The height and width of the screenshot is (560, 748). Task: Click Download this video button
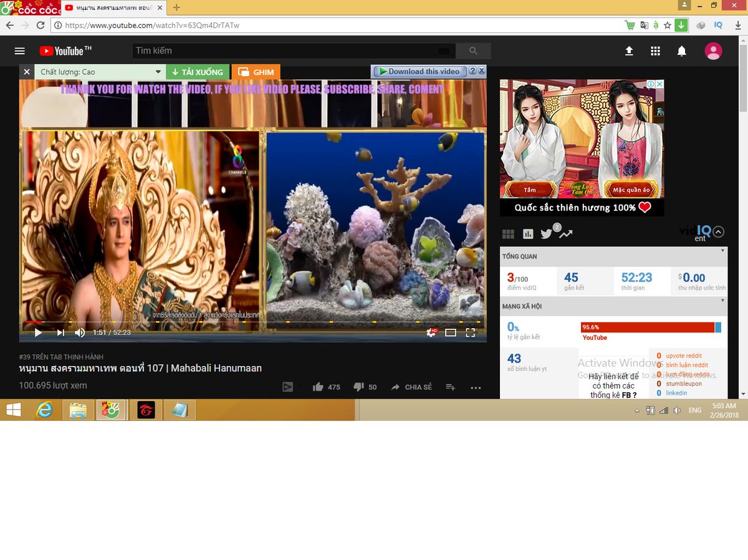(419, 72)
